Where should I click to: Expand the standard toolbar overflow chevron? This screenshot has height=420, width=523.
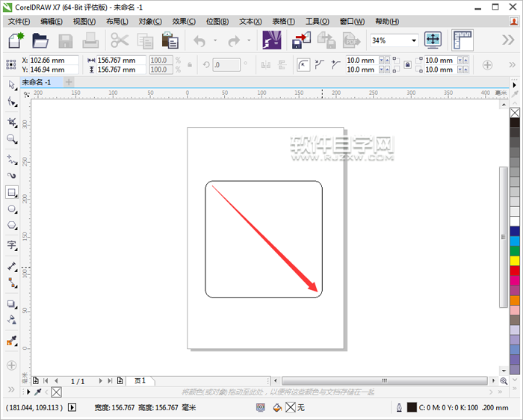[513, 40]
